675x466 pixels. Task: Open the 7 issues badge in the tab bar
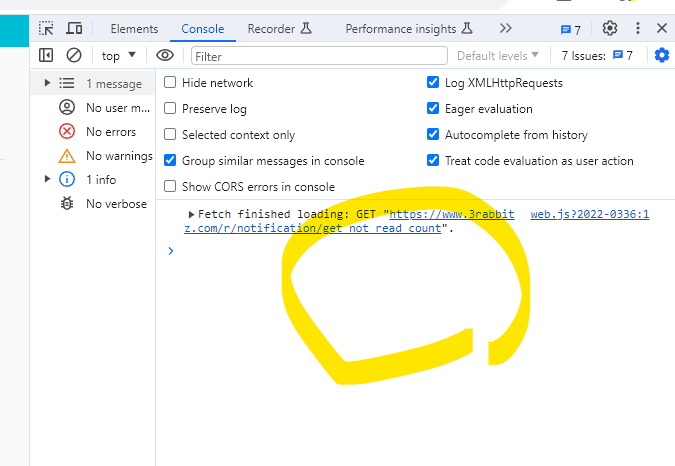[571, 29]
